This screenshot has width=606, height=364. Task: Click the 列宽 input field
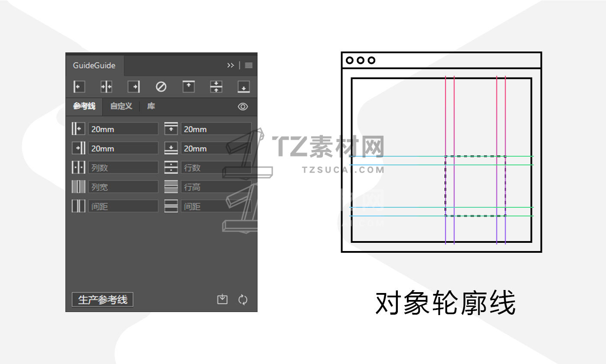[x=123, y=187]
